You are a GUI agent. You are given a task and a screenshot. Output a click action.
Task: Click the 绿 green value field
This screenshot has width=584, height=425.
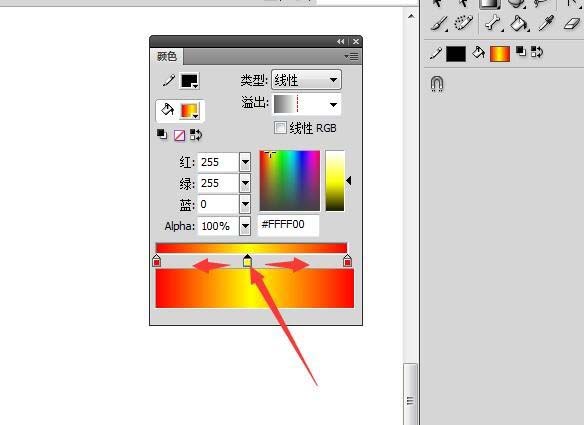coord(218,183)
